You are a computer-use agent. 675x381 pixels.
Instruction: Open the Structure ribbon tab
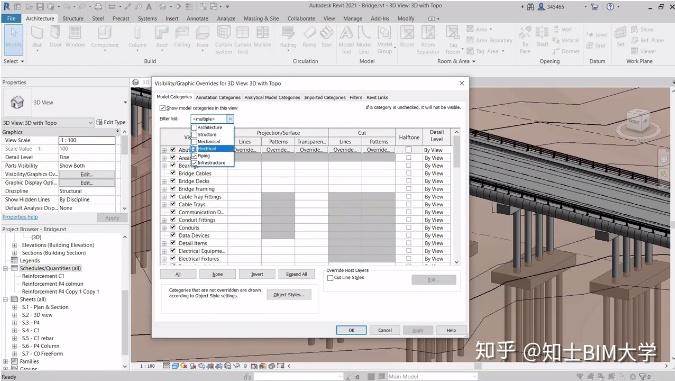coord(73,19)
